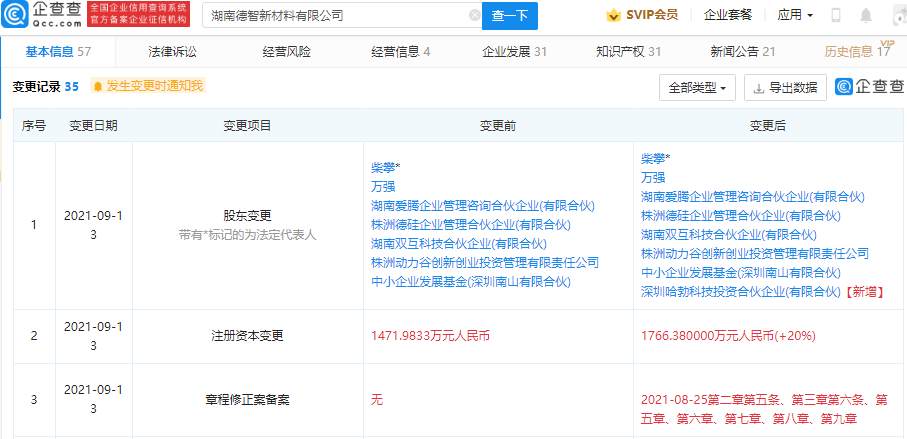Select the 注册资本变更 change item cell
Screen dimensions: 907x439
coord(248,336)
